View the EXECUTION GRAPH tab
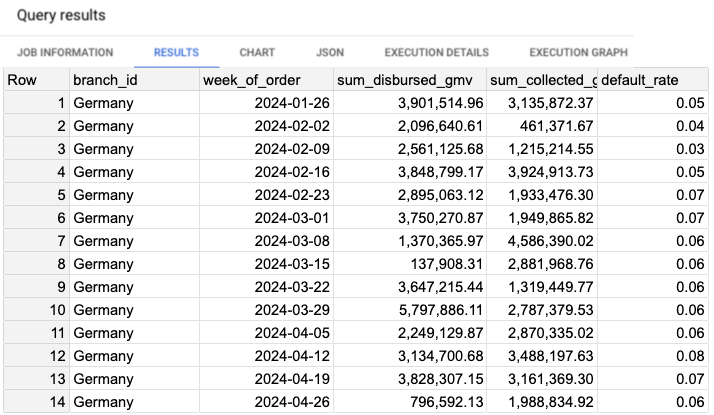The height and width of the screenshot is (415, 714). 578,52
